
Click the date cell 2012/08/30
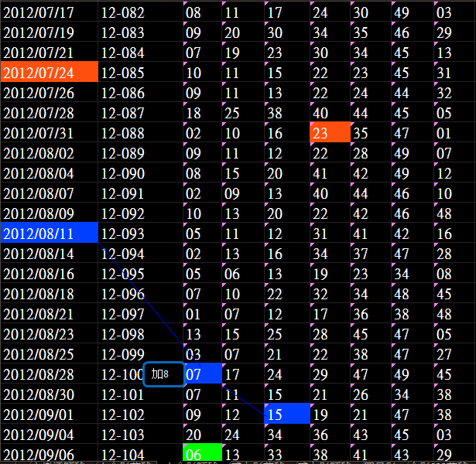(x=39, y=394)
